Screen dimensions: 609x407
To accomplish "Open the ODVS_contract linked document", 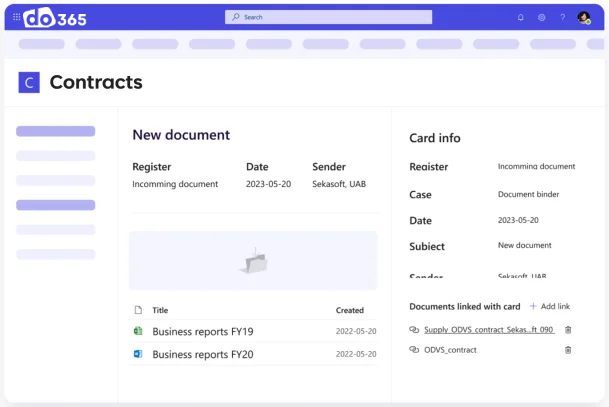I will tap(450, 350).
